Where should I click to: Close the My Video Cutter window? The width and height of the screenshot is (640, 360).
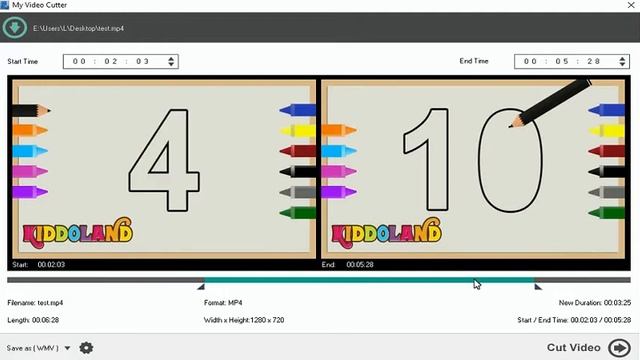pos(631,5)
